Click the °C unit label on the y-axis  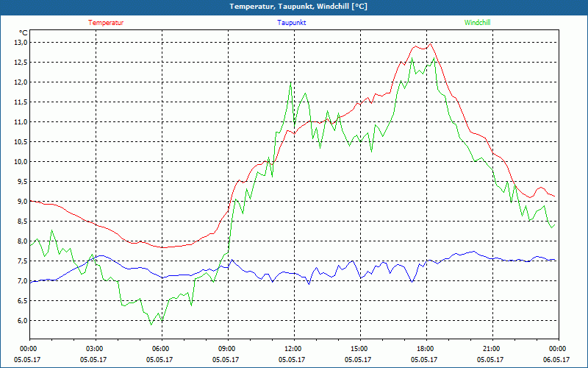point(24,33)
